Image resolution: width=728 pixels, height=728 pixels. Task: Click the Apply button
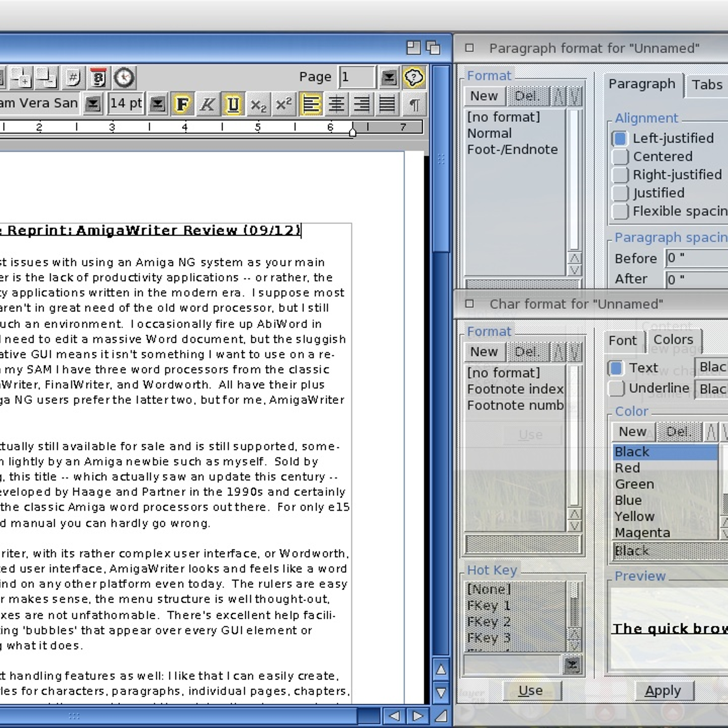(663, 691)
